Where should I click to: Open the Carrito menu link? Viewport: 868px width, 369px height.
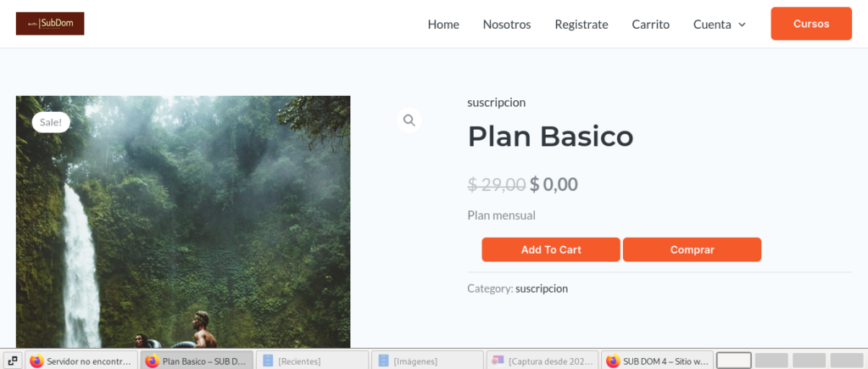pyautogui.click(x=650, y=25)
